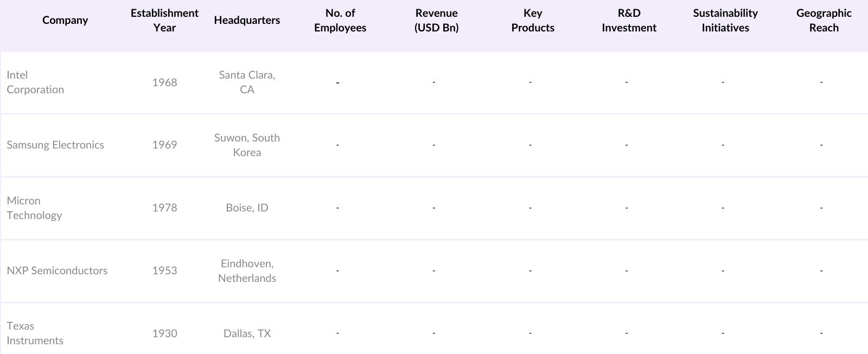Click the Dallas, TX headquarters cell
Screen dimensions: 868x354
247,333
